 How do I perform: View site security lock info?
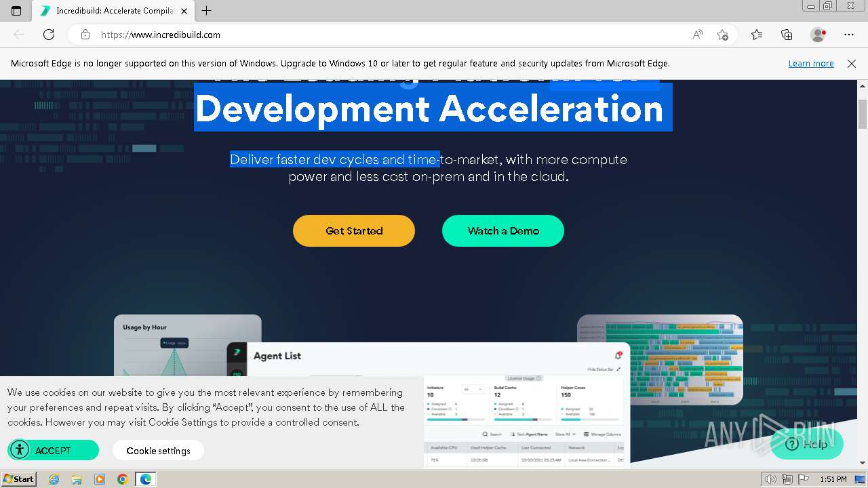85,35
